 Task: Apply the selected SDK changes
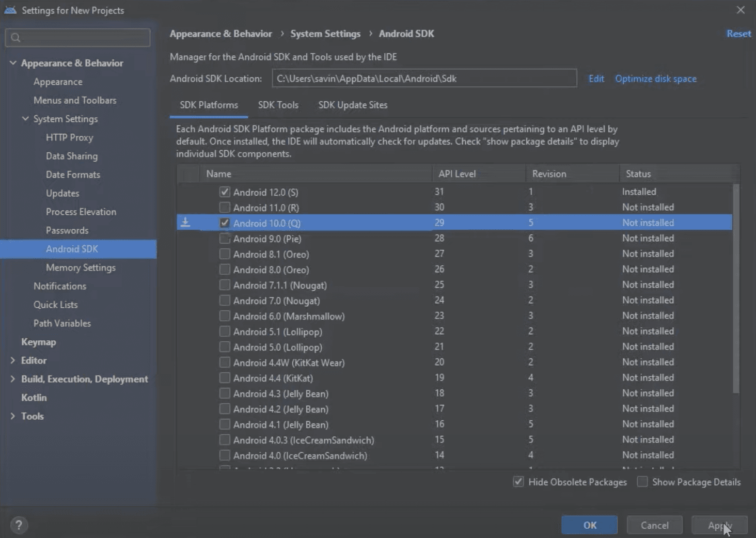tap(719, 525)
